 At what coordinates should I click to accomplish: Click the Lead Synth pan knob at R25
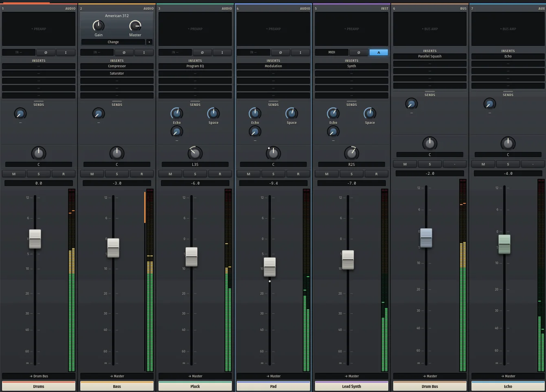point(352,153)
